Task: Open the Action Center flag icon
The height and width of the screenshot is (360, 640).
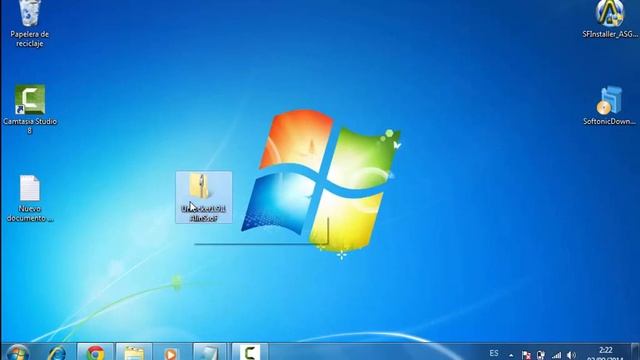Action: [526, 356]
